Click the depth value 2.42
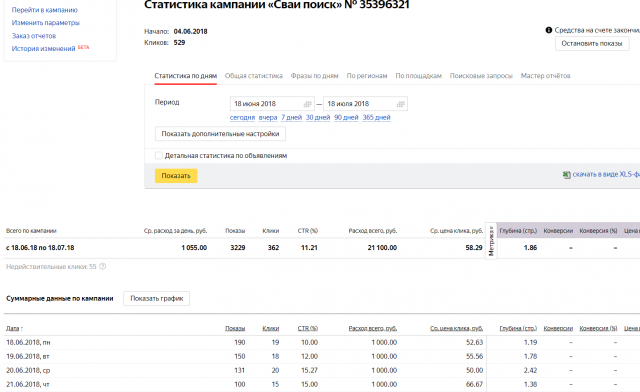The height and width of the screenshot is (392, 640). point(530,370)
